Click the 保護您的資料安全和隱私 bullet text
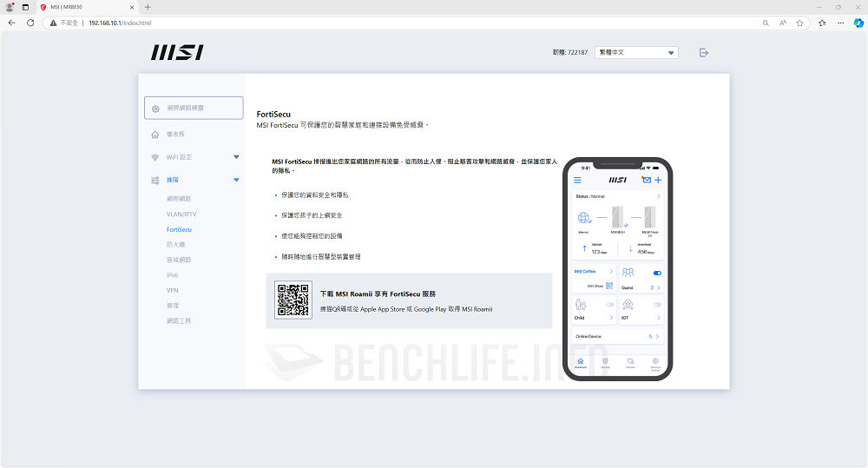This screenshot has width=868, height=468. tap(314, 195)
